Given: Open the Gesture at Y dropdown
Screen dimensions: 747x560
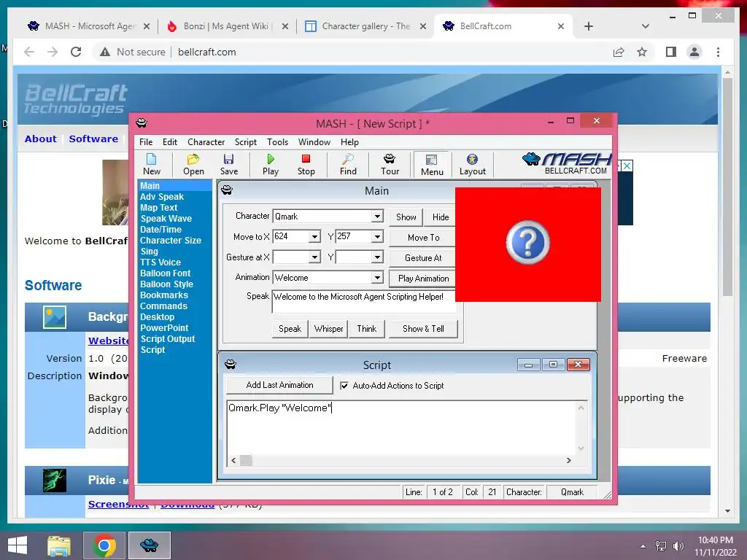Looking at the screenshot, I should tap(377, 257).
